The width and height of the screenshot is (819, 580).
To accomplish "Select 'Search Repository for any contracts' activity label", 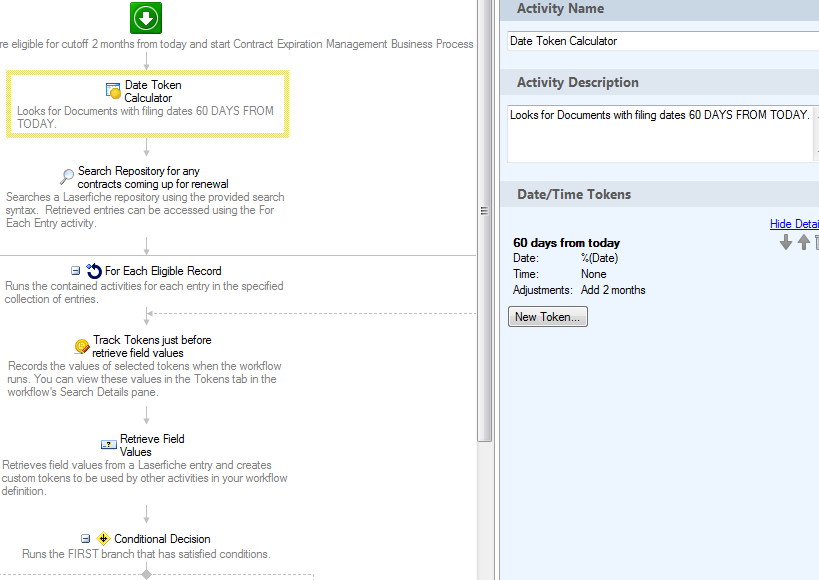I will [x=152, y=177].
